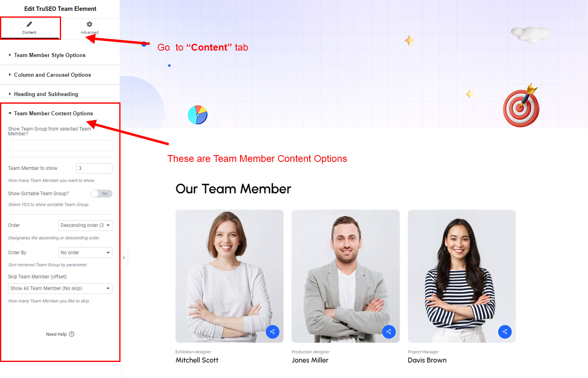Click the Mitchell Scott name link

(197, 360)
